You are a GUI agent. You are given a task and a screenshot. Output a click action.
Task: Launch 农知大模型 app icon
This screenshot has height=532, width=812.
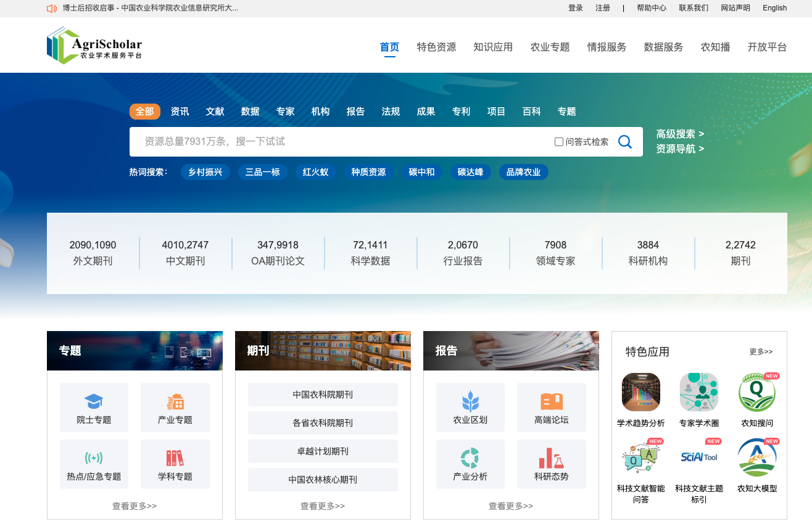[x=757, y=457]
